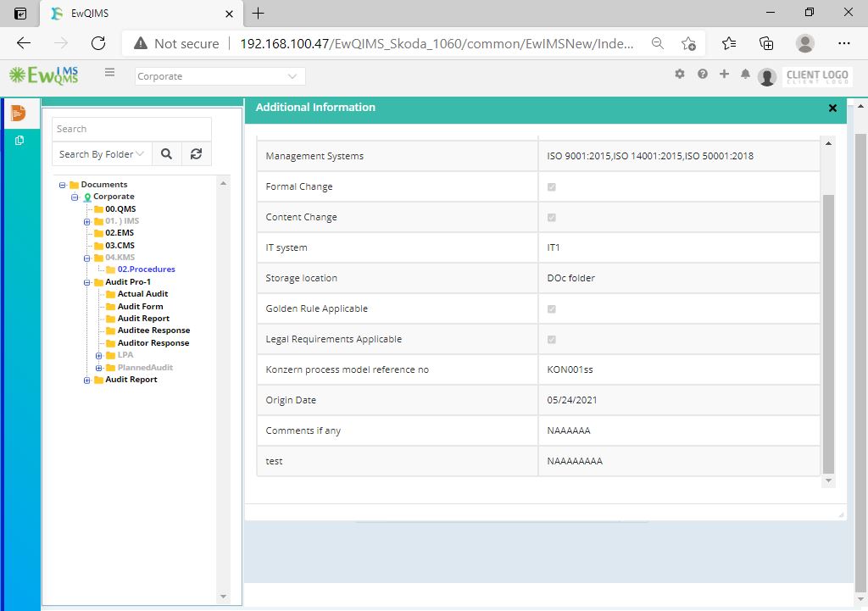This screenshot has width=868, height=611.
Task: Open browser settings and more menu
Action: click(843, 43)
